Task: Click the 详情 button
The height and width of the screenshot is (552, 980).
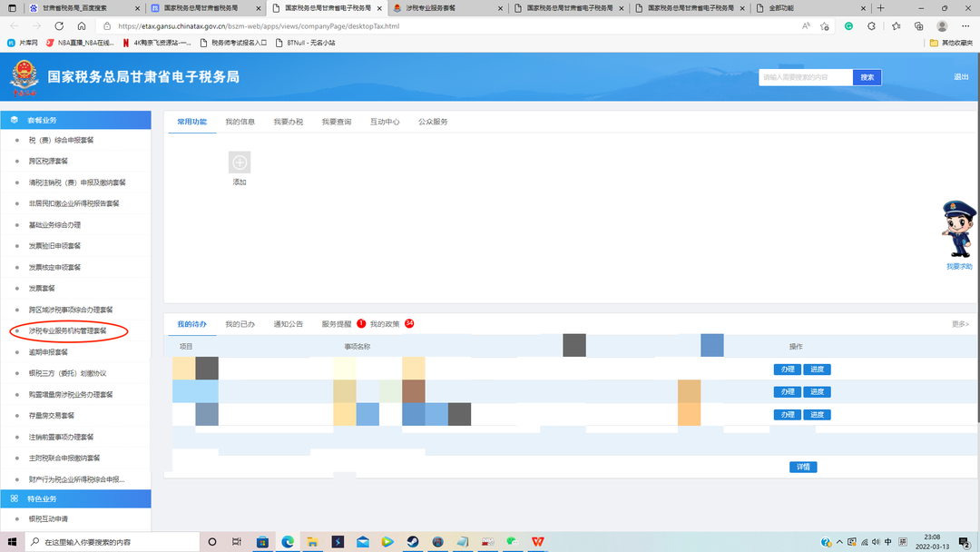Action: click(803, 467)
